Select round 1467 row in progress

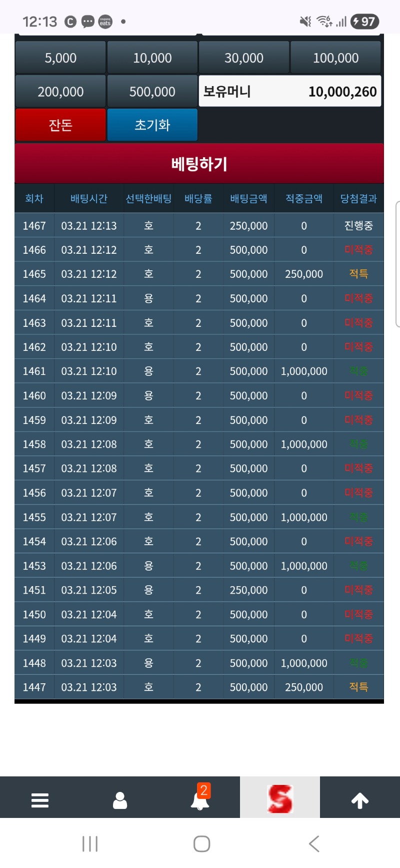(x=199, y=226)
